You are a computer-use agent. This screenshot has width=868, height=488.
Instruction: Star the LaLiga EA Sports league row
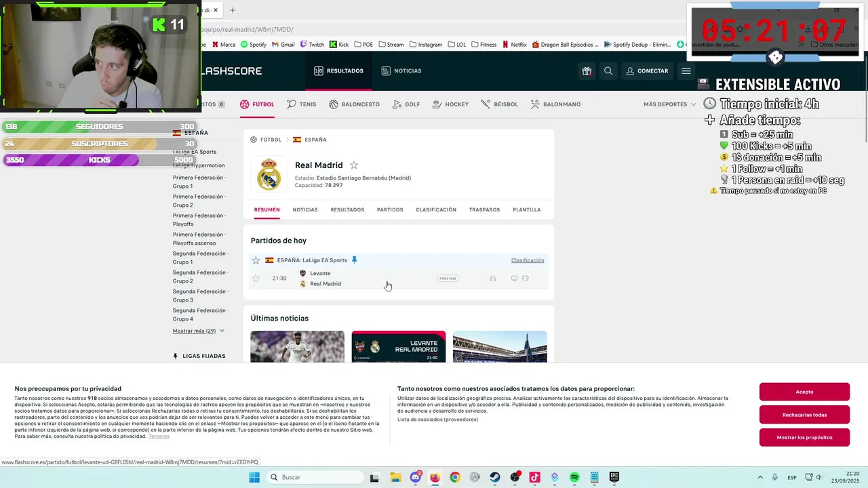[256, 260]
